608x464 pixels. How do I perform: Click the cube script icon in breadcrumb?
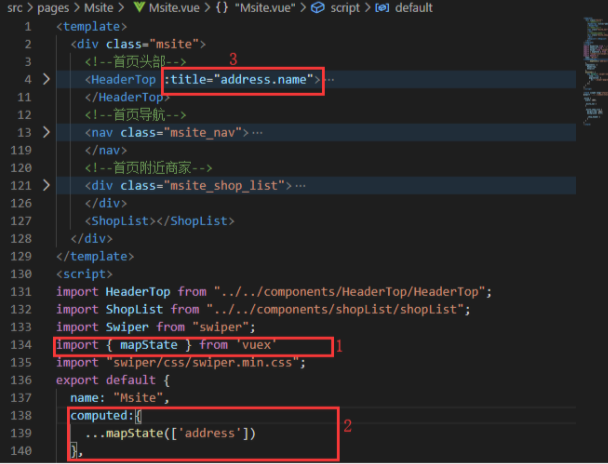(318, 7)
